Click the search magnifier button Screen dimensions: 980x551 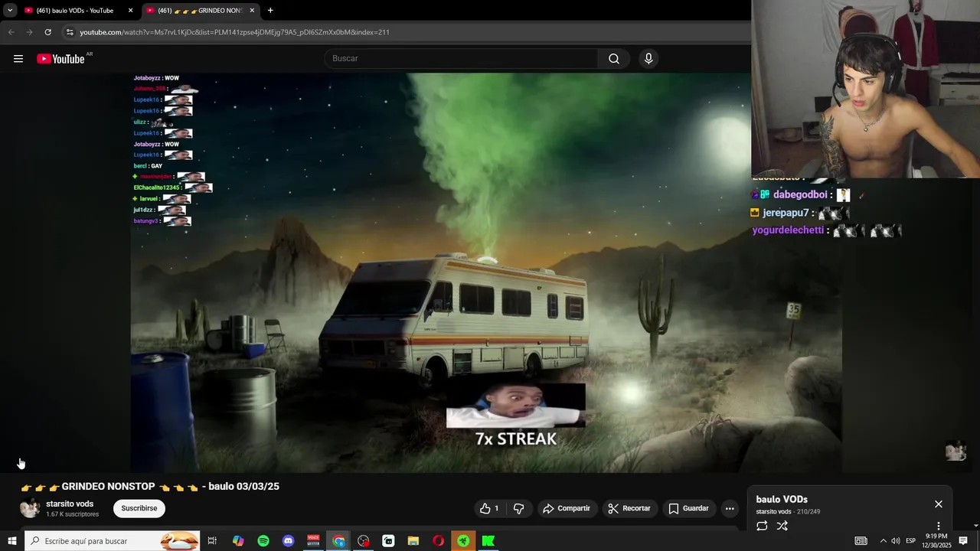tap(614, 59)
